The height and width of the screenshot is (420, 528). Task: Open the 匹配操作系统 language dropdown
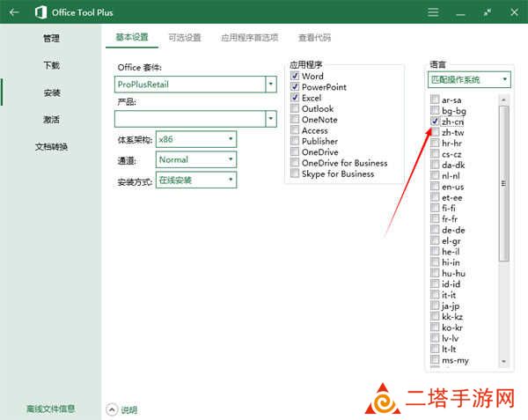pyautogui.click(x=469, y=80)
